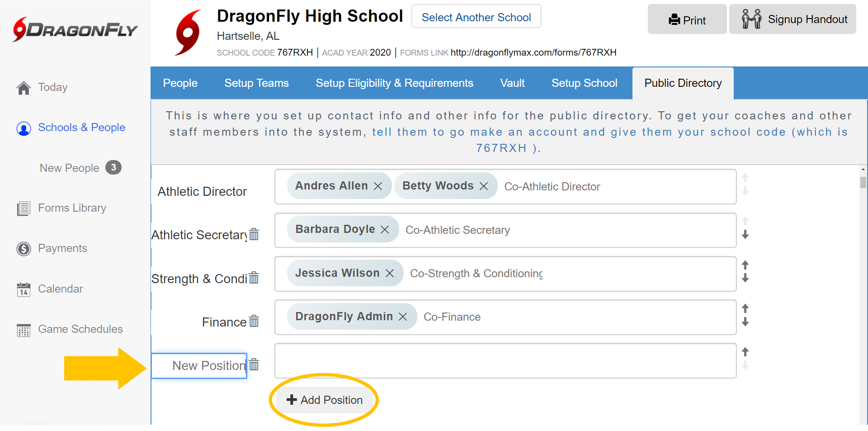Remove Betty Woods tag
The image size is (868, 431).
coord(484,186)
